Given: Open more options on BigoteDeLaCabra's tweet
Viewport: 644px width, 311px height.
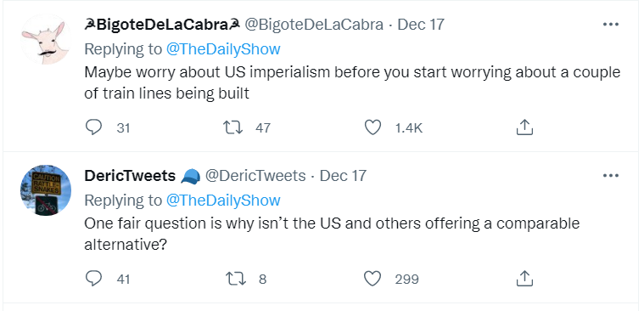Looking at the screenshot, I should pos(611,25).
